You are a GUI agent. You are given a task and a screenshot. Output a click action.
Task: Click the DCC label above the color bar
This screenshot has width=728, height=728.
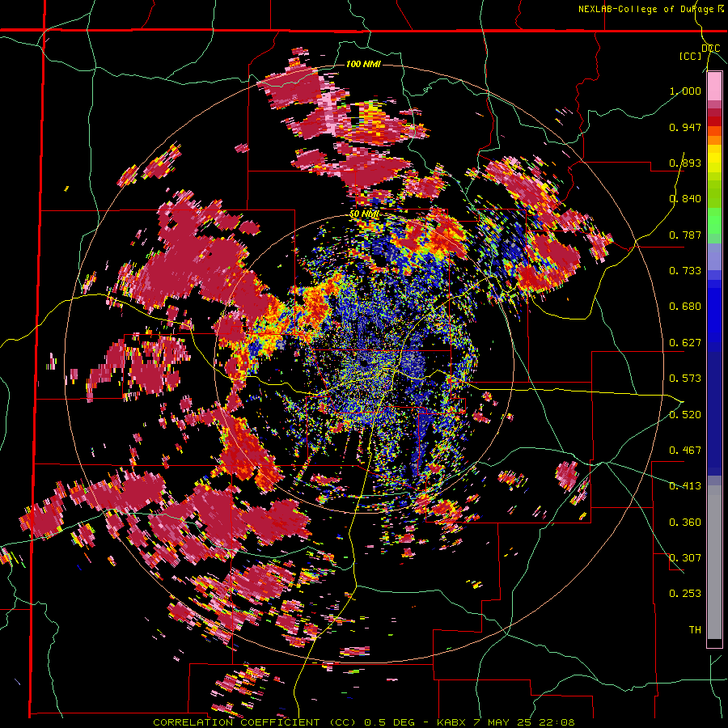coord(710,49)
